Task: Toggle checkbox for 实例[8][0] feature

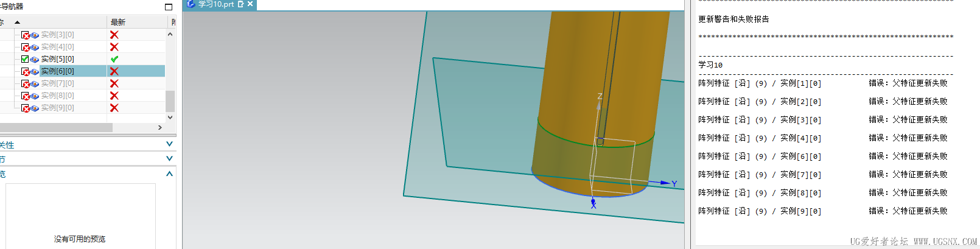Action: tap(25, 96)
